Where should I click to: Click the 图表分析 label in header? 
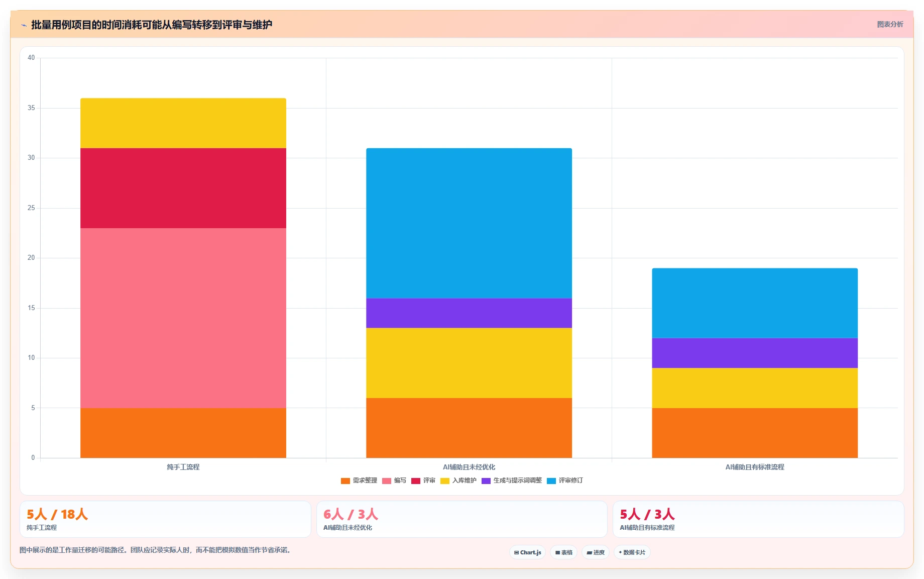(x=890, y=24)
